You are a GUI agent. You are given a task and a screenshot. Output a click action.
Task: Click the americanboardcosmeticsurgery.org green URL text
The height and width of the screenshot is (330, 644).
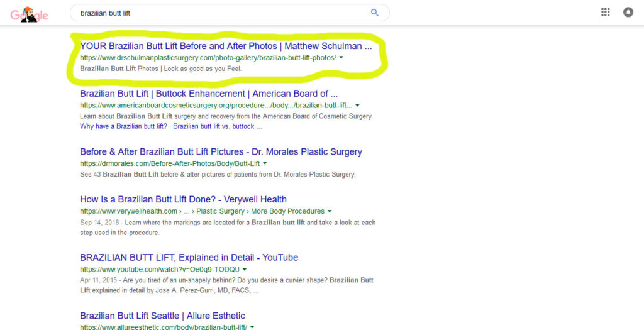click(x=216, y=106)
